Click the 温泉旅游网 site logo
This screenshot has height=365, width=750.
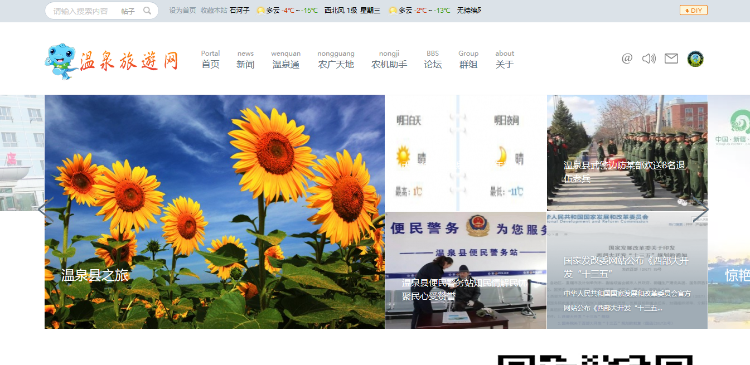111,61
